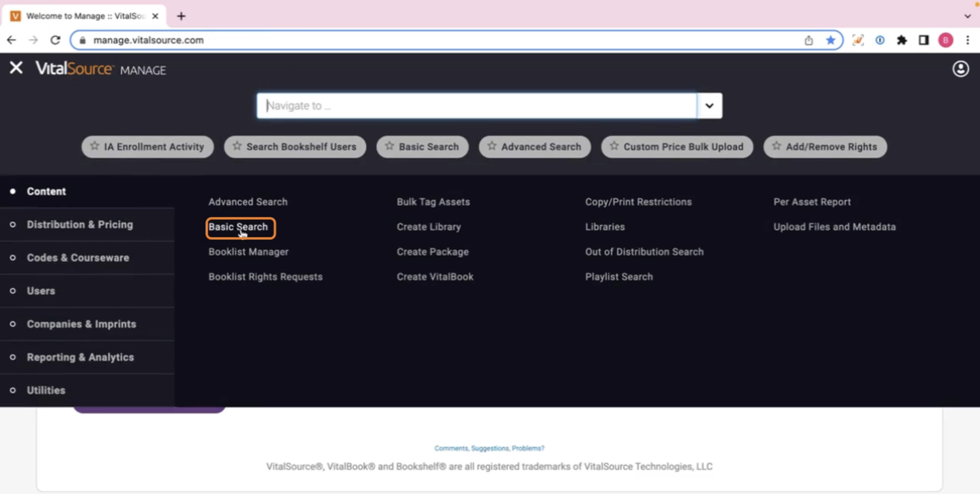The height and width of the screenshot is (494, 980).
Task: Click the VitalSource Manage logo
Action: pos(100,69)
